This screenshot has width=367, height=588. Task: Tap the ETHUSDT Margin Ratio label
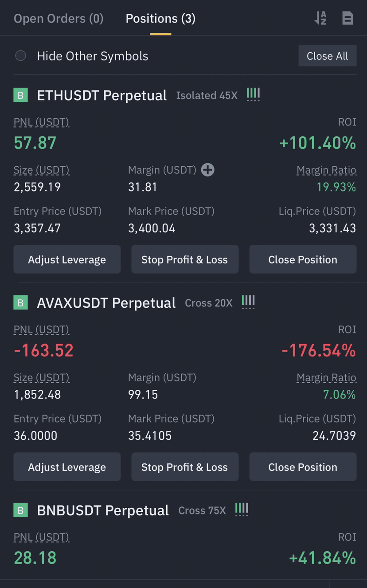point(326,170)
